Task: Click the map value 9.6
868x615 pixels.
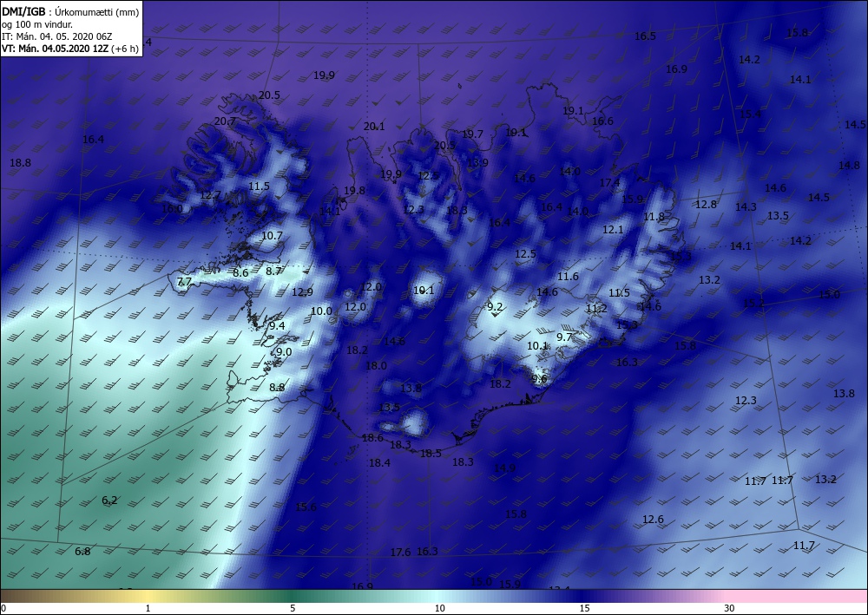Action: coord(539,379)
